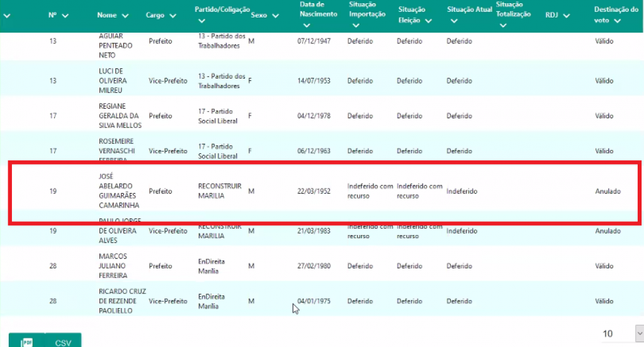Select Prefeito in Regiane's row
The image size is (644, 347).
tap(160, 116)
